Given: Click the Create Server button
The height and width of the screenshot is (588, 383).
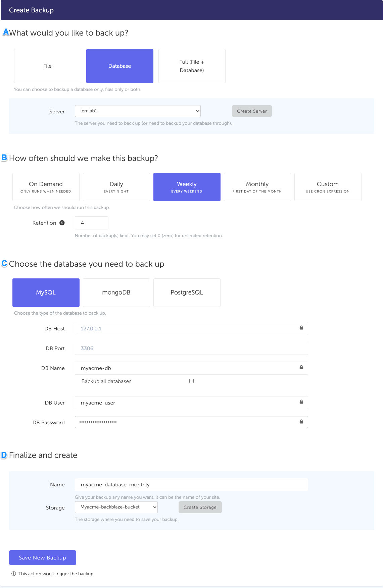Looking at the screenshot, I should coord(252,111).
